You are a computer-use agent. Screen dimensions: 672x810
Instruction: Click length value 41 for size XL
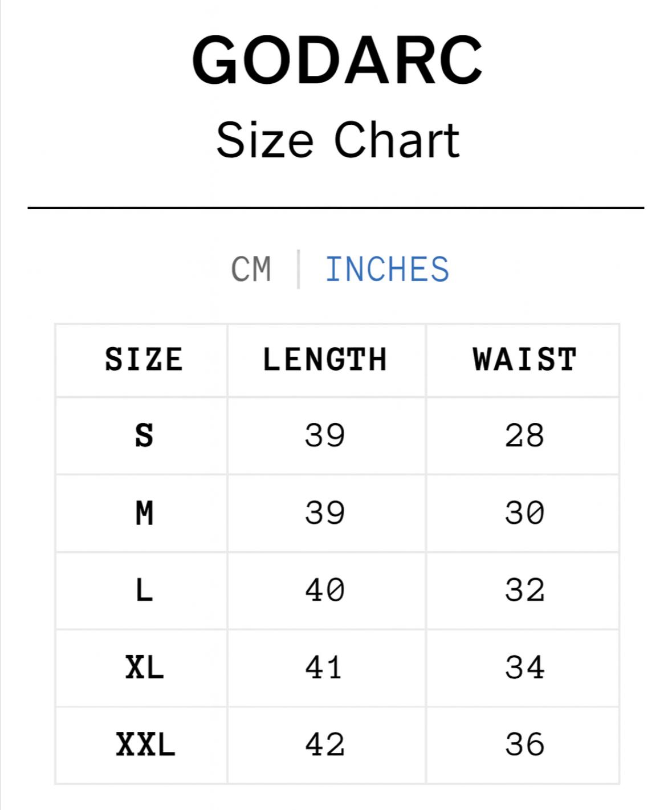324,667
